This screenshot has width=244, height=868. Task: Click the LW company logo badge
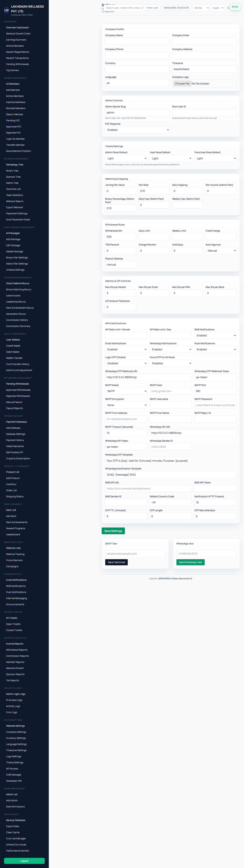tap(6, 11)
